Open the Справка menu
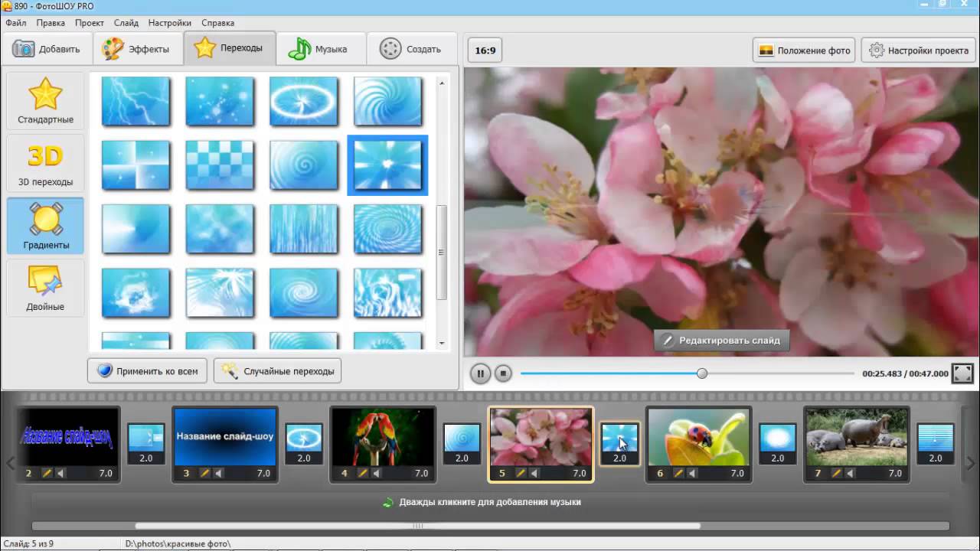This screenshot has width=980, height=551. [x=218, y=23]
